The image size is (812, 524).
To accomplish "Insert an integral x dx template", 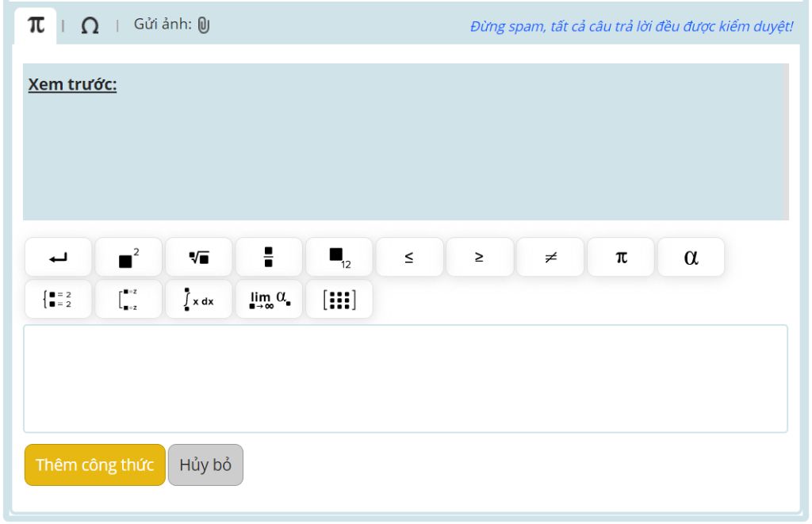I will coord(199,300).
